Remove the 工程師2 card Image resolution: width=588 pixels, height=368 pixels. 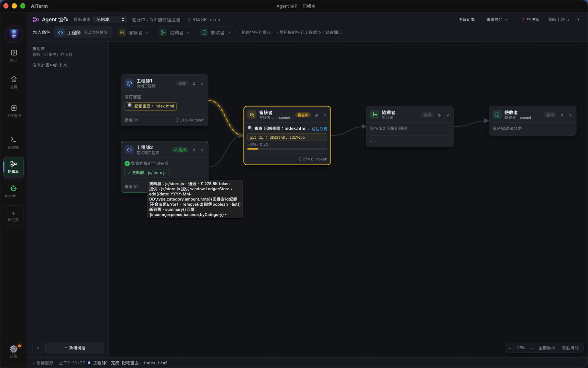click(x=202, y=150)
